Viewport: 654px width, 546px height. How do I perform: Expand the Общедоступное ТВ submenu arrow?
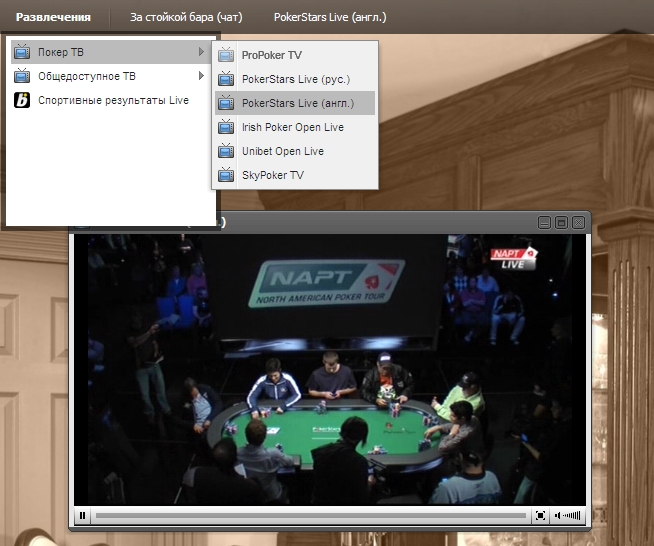(201, 76)
